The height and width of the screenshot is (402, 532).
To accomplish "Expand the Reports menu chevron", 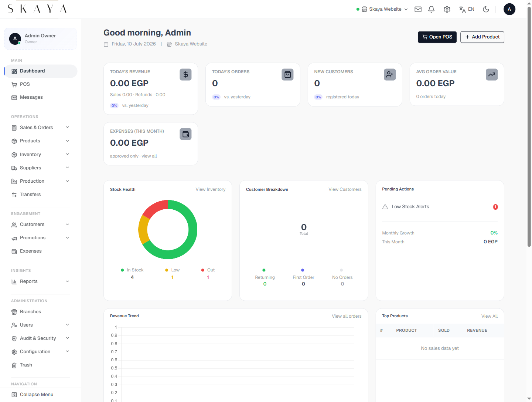I will [68, 281].
